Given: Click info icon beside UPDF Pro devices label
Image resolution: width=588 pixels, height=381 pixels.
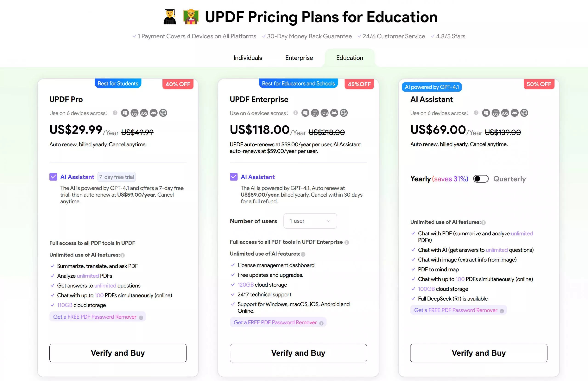Looking at the screenshot, I should (115, 113).
